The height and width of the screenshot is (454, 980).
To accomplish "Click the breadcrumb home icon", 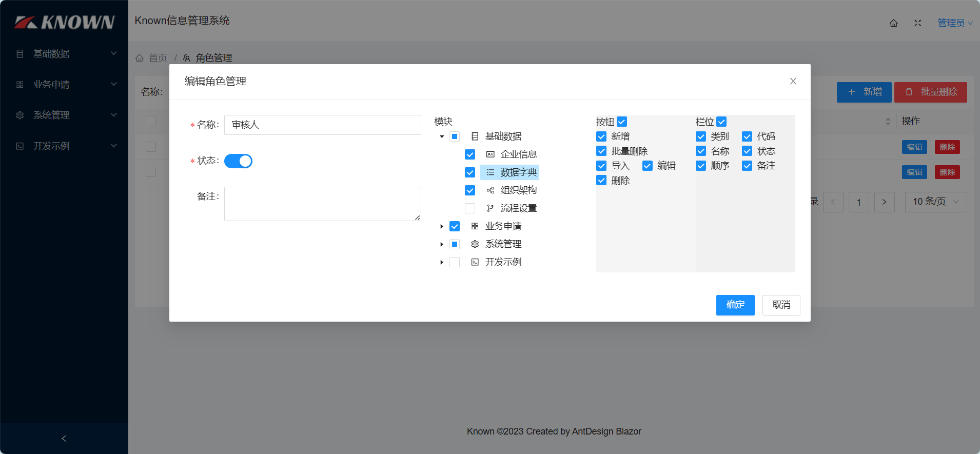I will [x=140, y=58].
